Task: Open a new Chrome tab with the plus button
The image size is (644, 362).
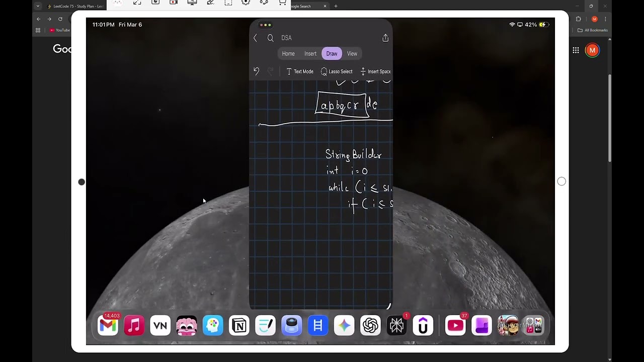Action: click(x=336, y=6)
